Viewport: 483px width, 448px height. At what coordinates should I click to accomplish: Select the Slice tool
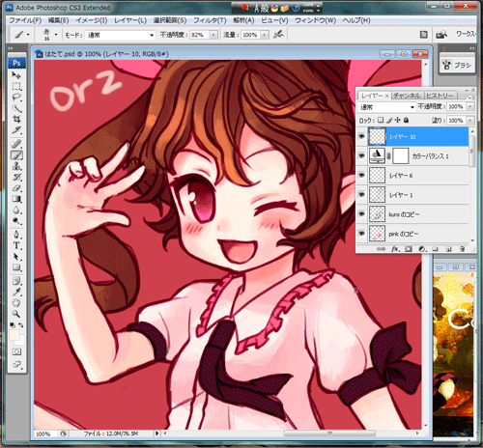tap(16, 130)
